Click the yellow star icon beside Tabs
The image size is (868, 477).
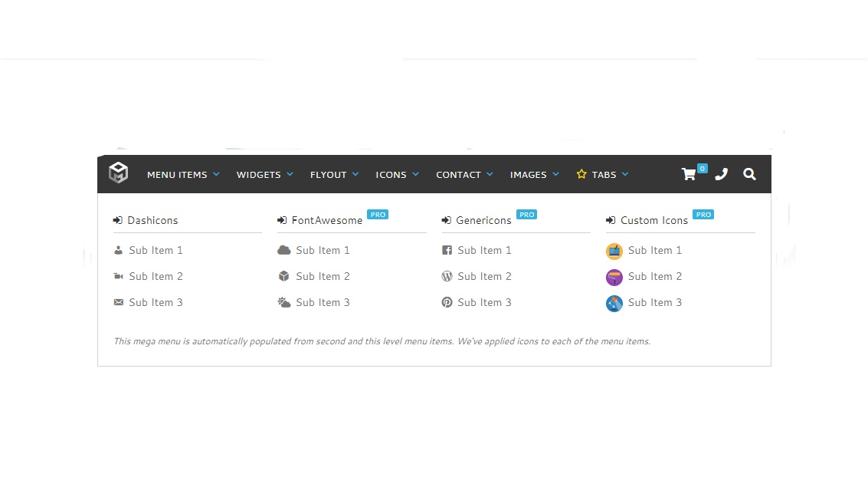pyautogui.click(x=581, y=174)
